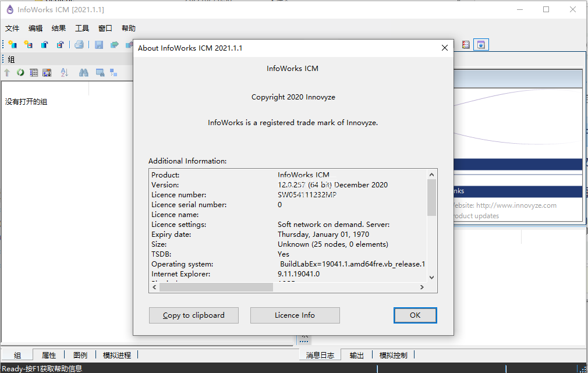Click the Copy to clipboard button
The height and width of the screenshot is (373, 588).
click(x=194, y=315)
